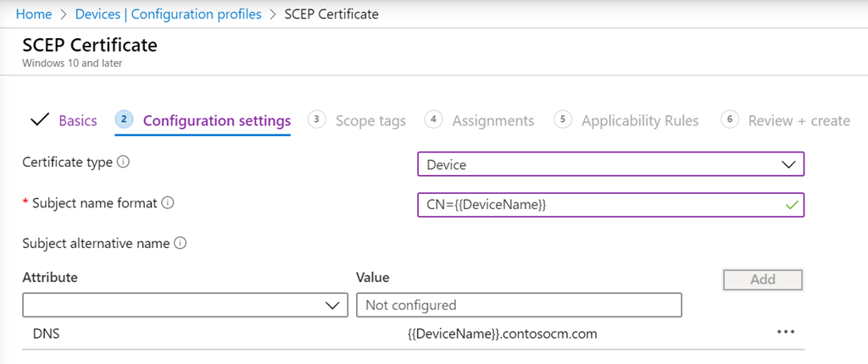Click the Subject alternative name info icon
Image resolution: width=868 pixels, height=364 pixels.
coord(180,244)
